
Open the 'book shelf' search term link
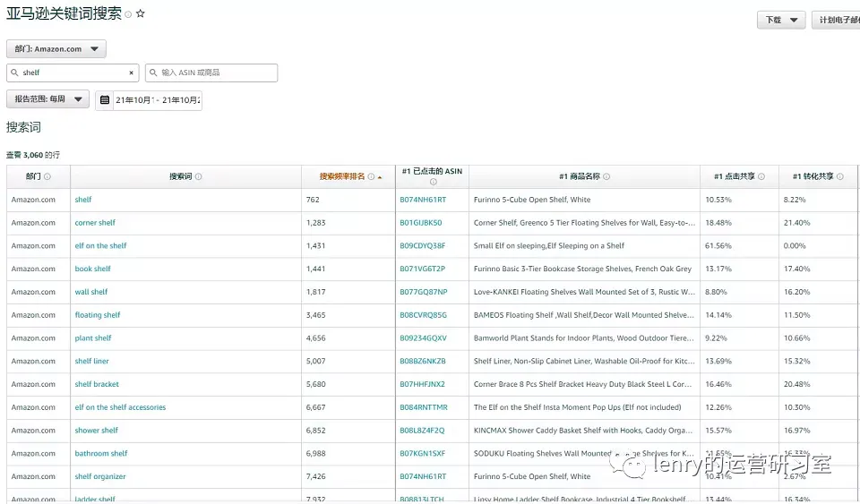click(92, 269)
